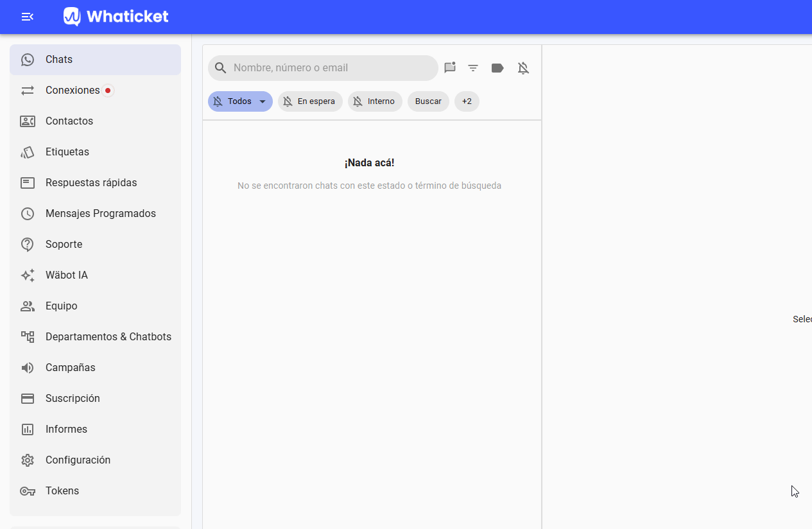This screenshot has height=529, width=812.
Task: Open Conexiones in the sidebar
Action: 95,91
